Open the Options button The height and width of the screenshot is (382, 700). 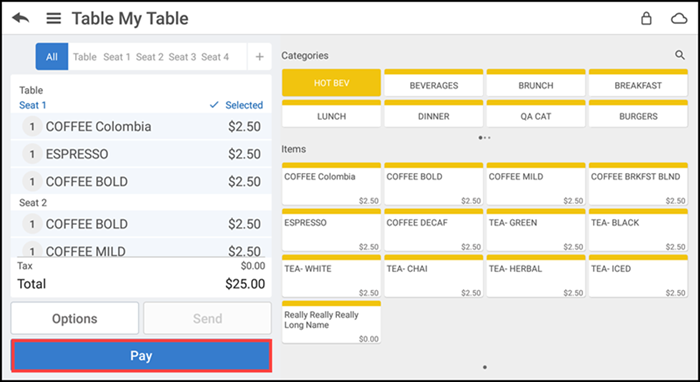tap(75, 318)
